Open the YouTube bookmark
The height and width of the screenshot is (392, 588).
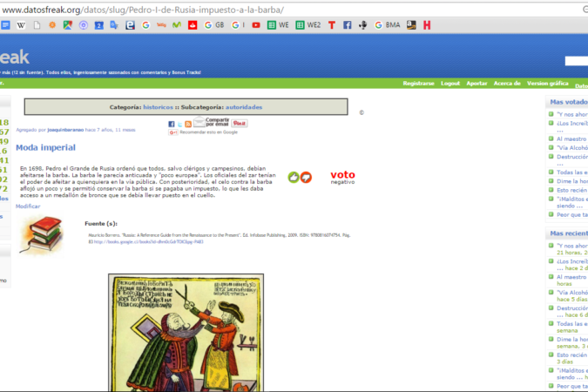click(x=256, y=25)
